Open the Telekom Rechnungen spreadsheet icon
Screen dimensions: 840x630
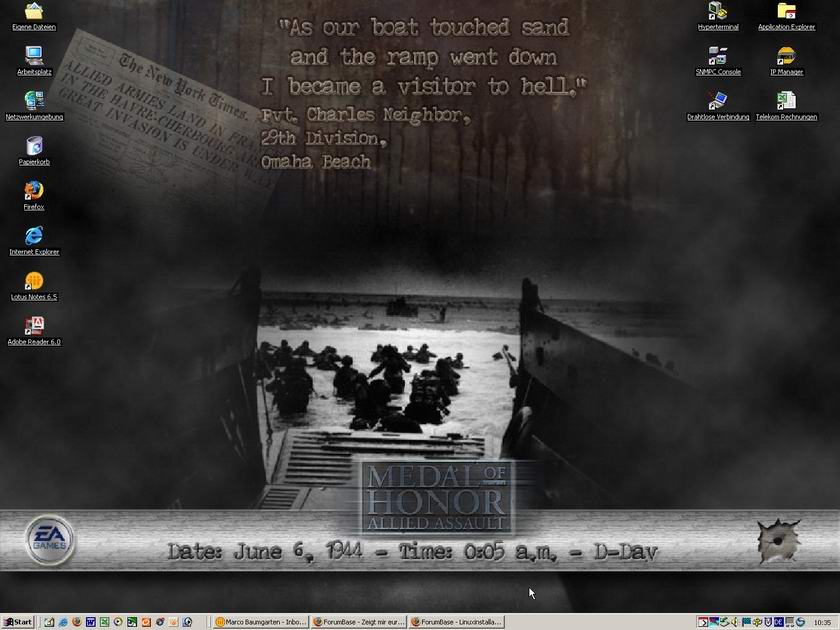786,106
